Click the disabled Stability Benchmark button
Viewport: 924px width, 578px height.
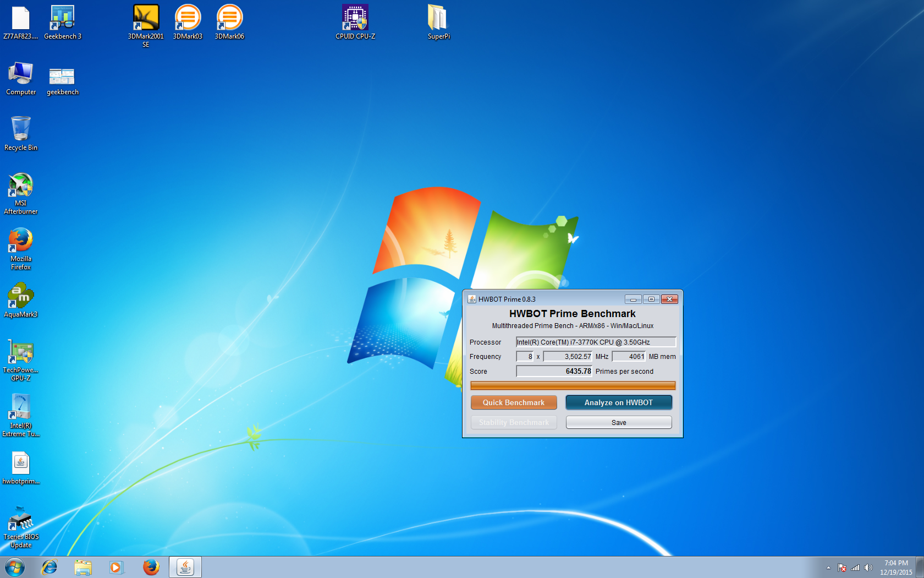514,422
